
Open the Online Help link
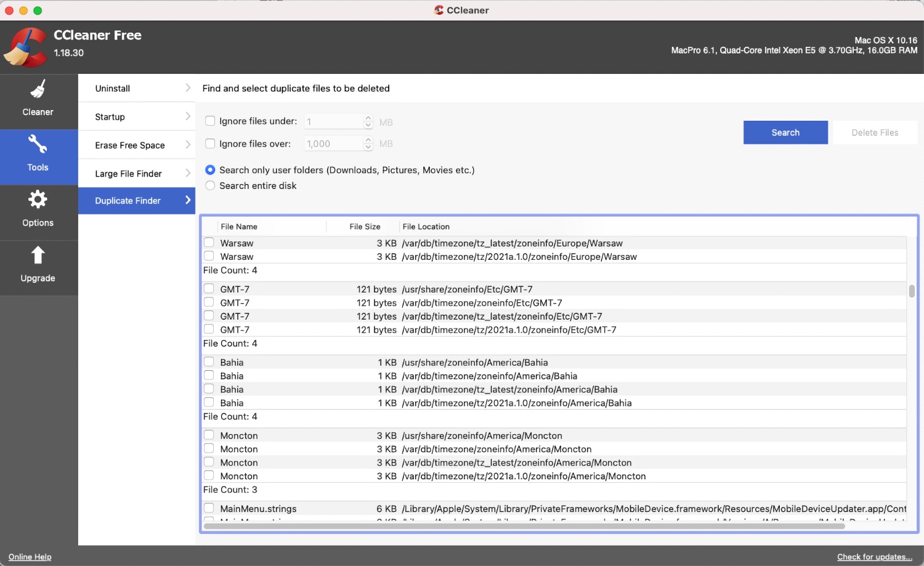pos(30,557)
